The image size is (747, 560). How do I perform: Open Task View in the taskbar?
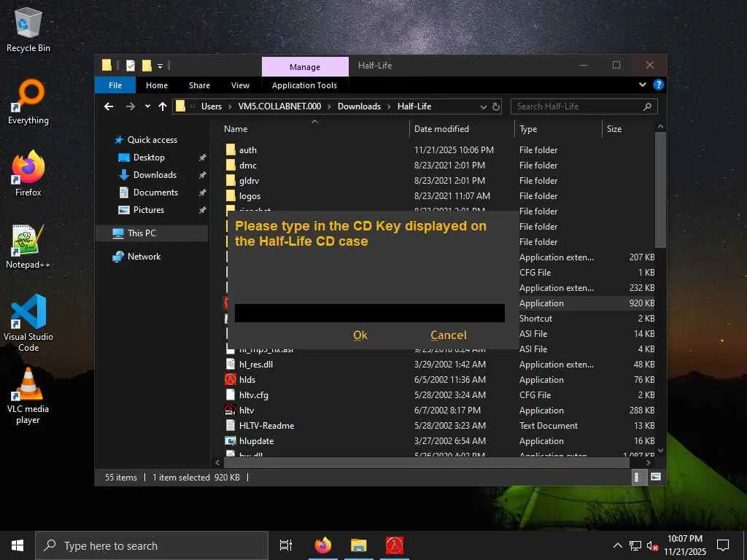point(285,545)
